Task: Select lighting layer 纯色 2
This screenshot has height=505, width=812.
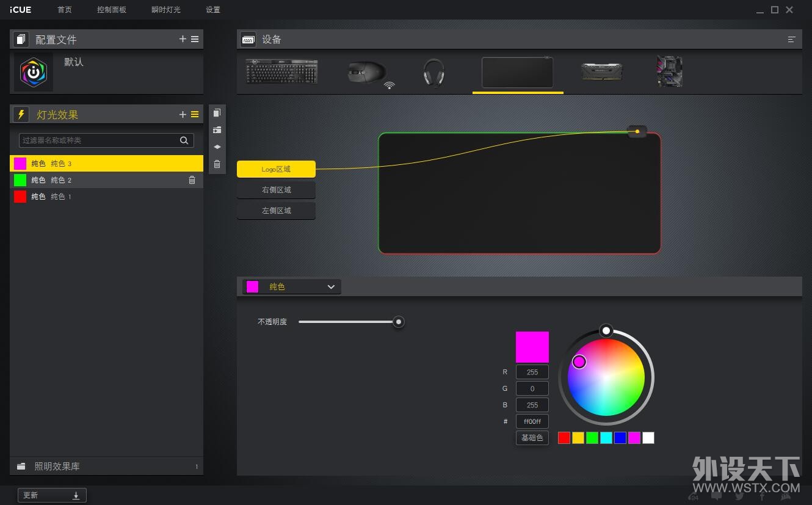Action: (106, 180)
